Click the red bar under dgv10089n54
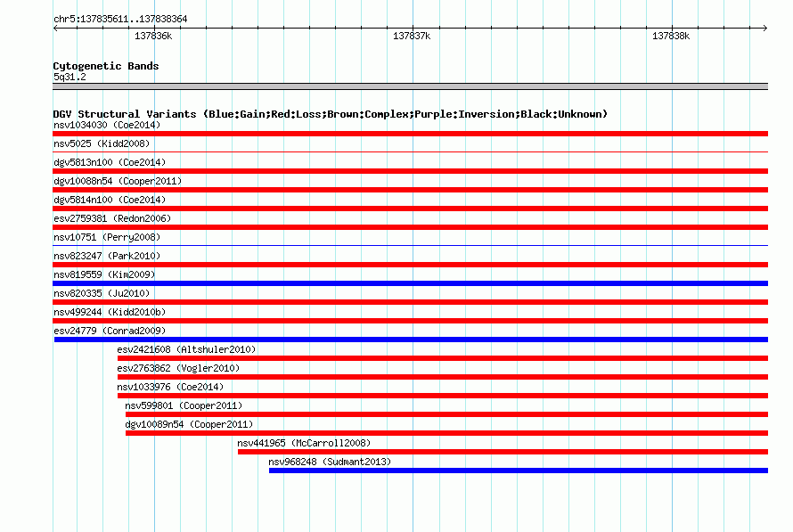Viewport: 793px width, 532px height. 446,433
